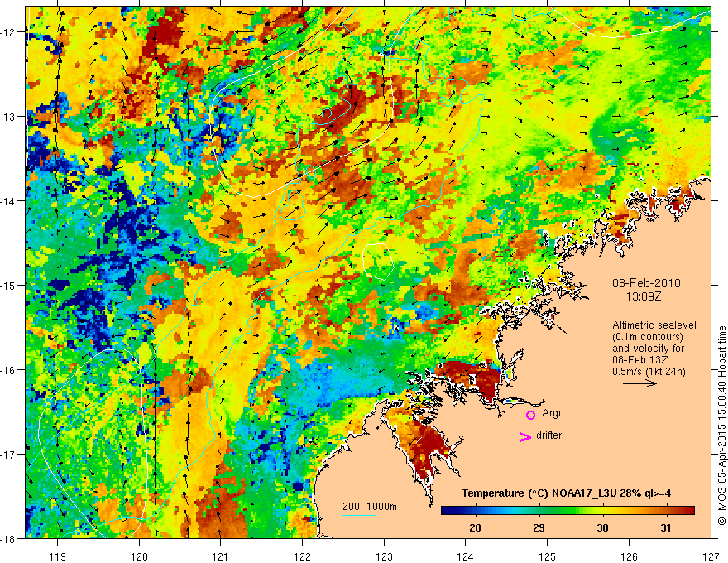
Task: Click the IMOS copyright timestamp text
Action: pyautogui.click(x=721, y=425)
